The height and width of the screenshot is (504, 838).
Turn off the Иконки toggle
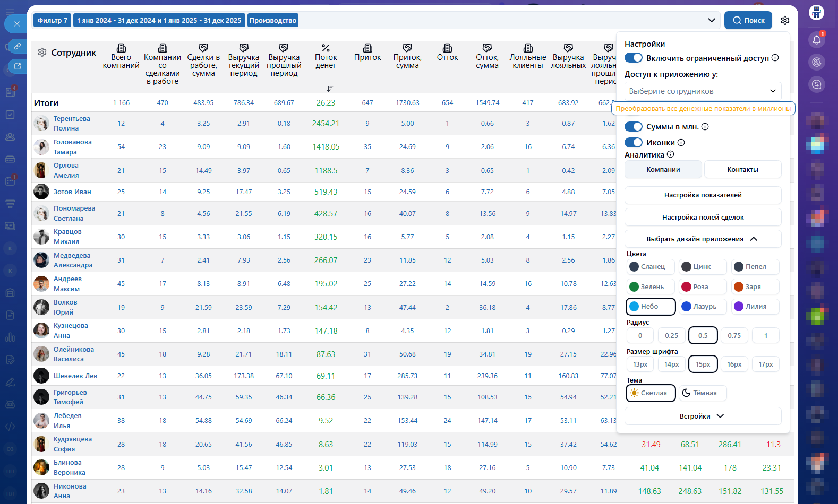(634, 143)
